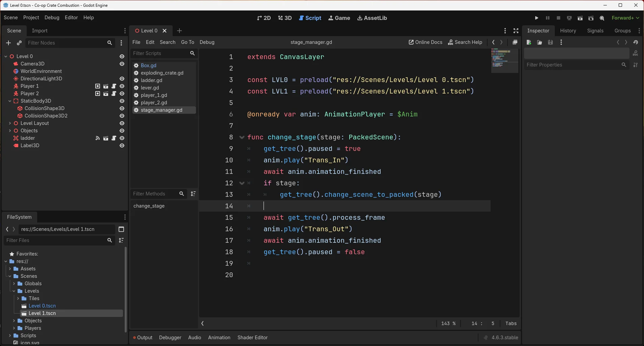Go to previous script edit location

[x=493, y=42]
